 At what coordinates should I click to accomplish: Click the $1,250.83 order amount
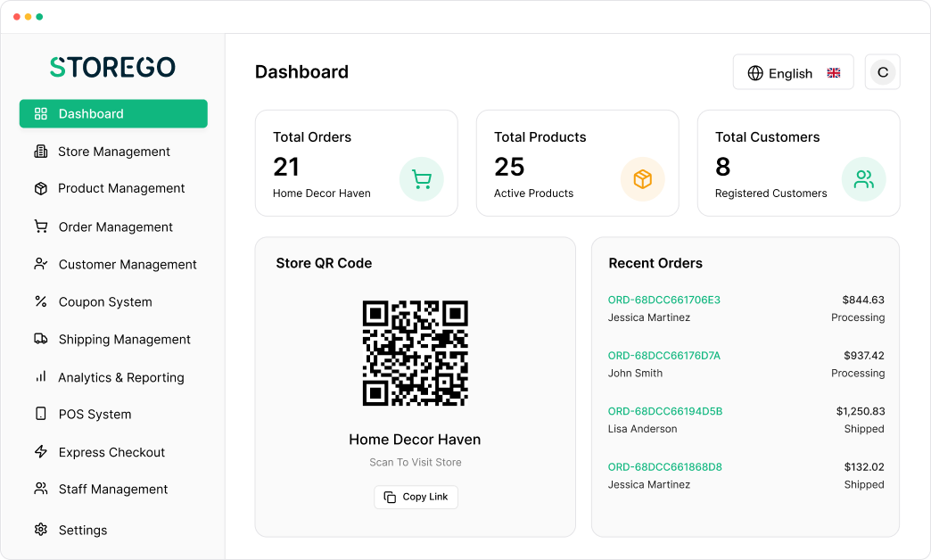[861, 411]
